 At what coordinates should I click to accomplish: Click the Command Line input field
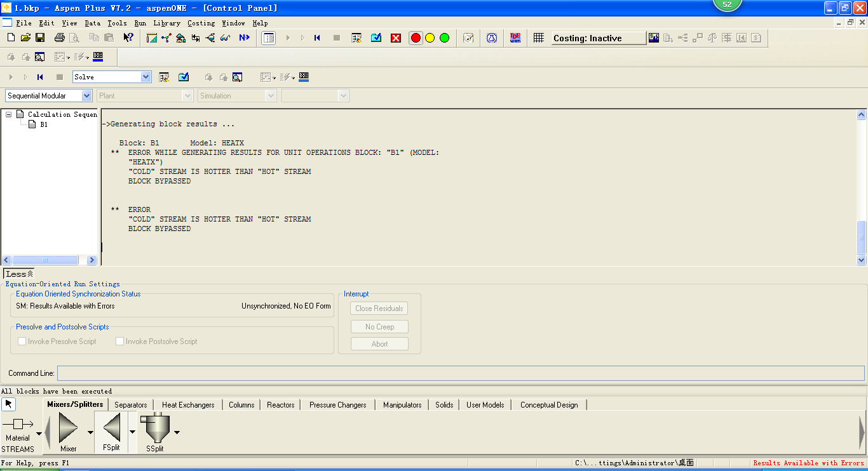coord(461,373)
